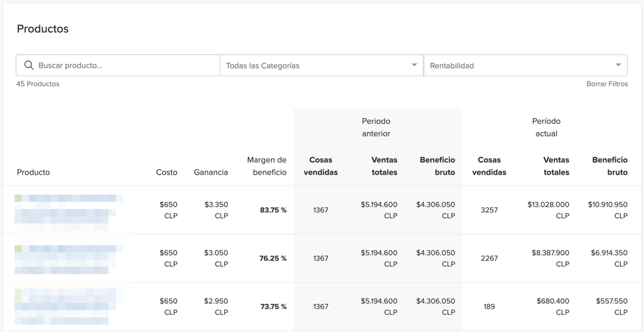Screen dimensions: 644x332
Task: Click the Período actual group header
Action: click(546, 127)
